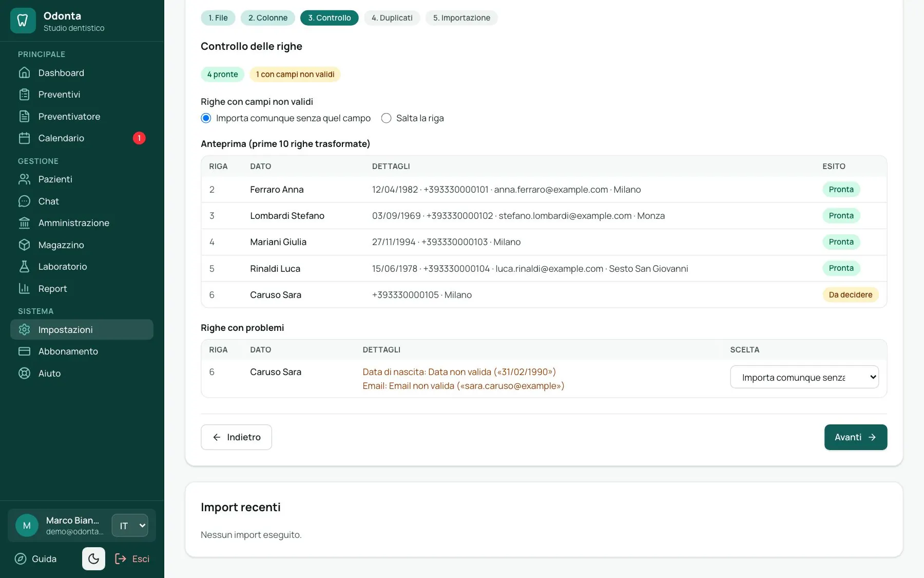Open the IT language dropdown
The image size is (924, 578).
pos(130,526)
